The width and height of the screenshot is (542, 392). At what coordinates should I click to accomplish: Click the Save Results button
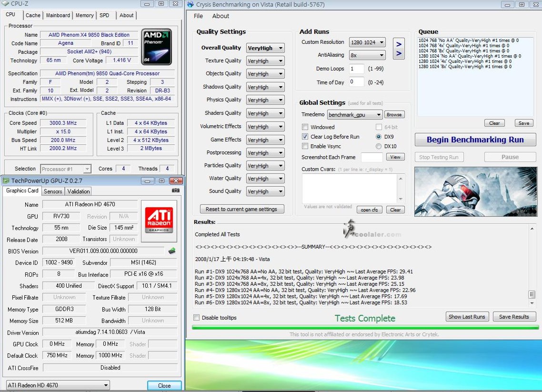point(514,317)
